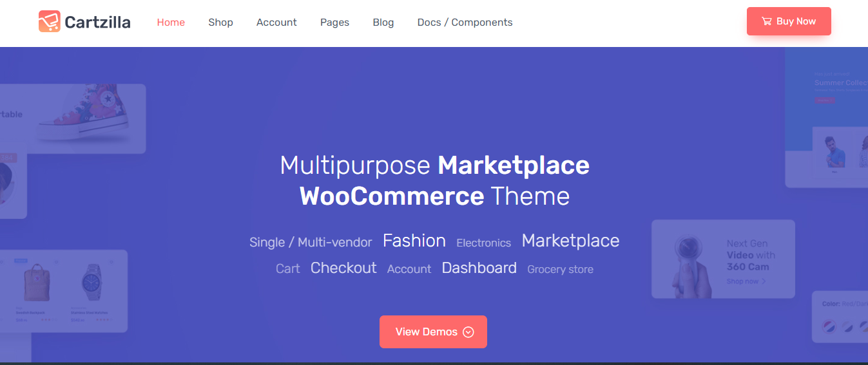Click the headline Multipurpose Marketplace WooCommerce Theme
This screenshot has height=365, width=868.
pyautogui.click(x=434, y=181)
